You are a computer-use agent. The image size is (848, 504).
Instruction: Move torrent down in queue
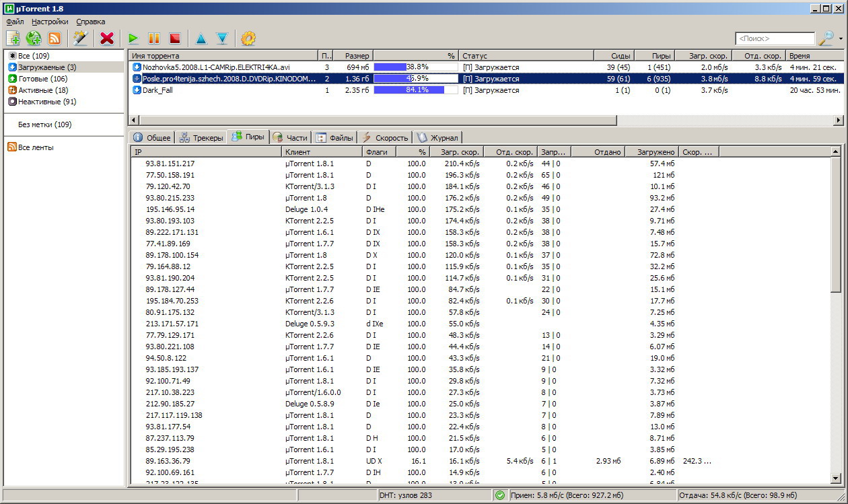click(221, 38)
